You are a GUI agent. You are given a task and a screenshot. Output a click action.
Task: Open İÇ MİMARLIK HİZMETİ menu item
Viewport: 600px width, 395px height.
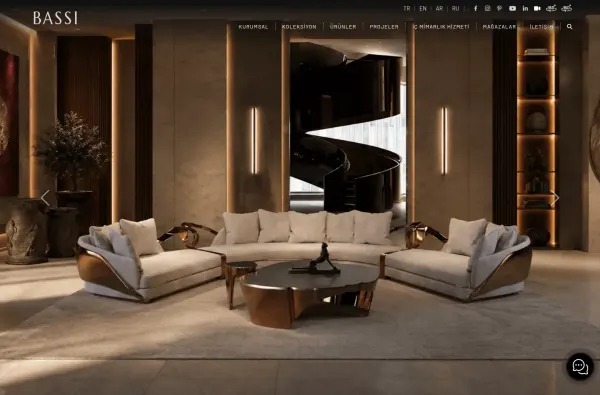[441, 27]
